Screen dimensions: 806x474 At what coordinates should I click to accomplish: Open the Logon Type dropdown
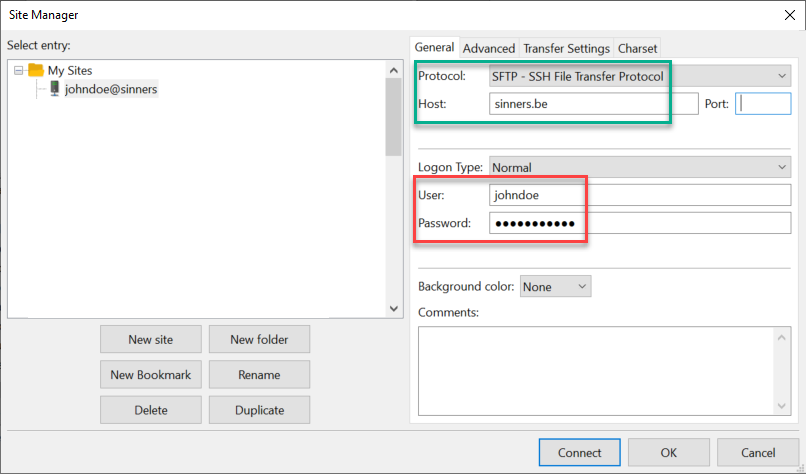tap(638, 168)
